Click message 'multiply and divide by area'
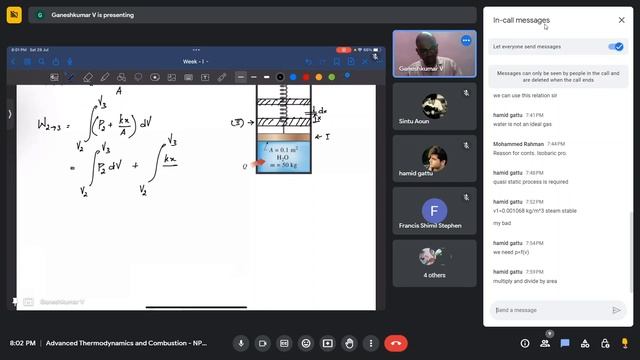This screenshot has height=360, width=640. [x=525, y=281]
